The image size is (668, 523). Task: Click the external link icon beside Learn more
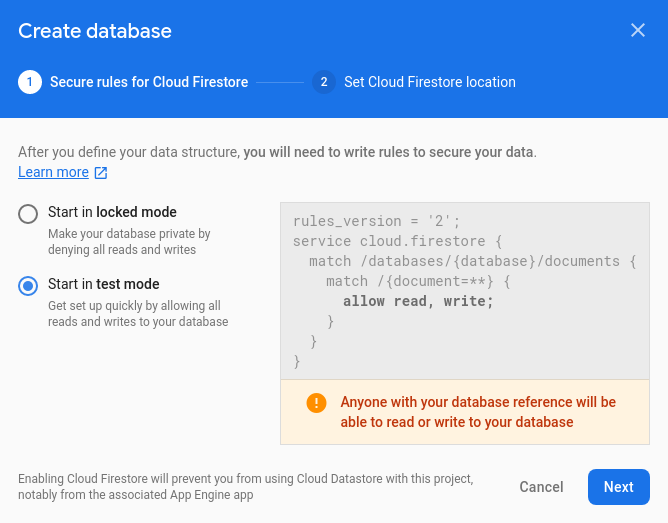click(x=101, y=173)
